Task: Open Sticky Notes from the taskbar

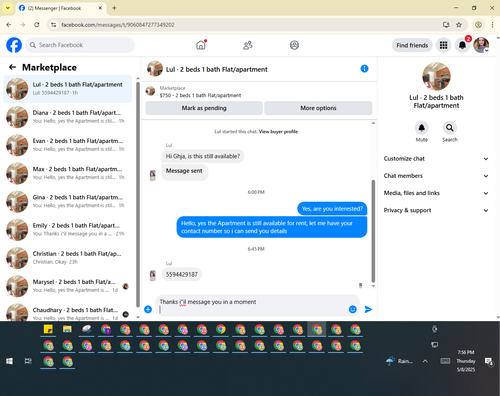Action: click(48, 329)
